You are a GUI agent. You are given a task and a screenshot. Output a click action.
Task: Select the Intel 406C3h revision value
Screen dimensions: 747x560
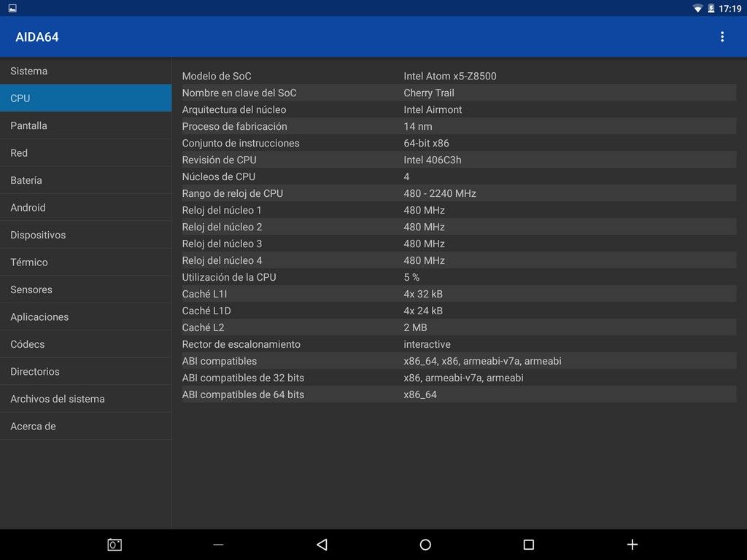click(x=432, y=160)
